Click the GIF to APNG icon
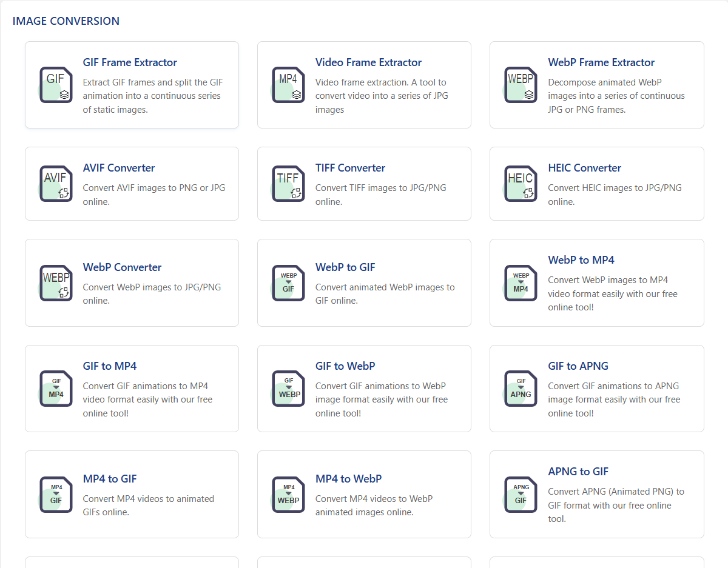Viewport: 728px width, 568px height. tap(521, 389)
